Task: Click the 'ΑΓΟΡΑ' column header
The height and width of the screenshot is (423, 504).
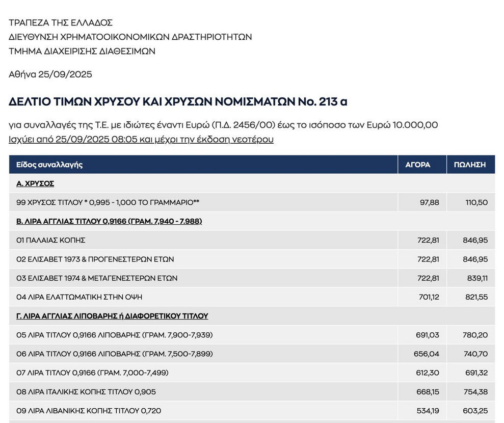Action: pos(417,165)
